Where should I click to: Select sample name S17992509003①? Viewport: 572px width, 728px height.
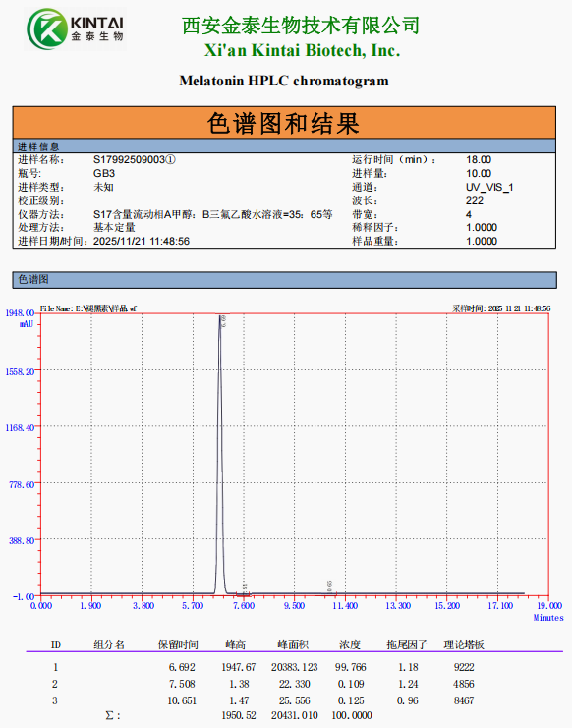point(135,160)
